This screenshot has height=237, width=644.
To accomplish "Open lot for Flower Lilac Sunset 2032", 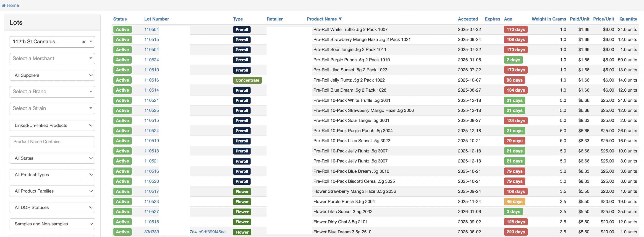I will coord(152,211).
